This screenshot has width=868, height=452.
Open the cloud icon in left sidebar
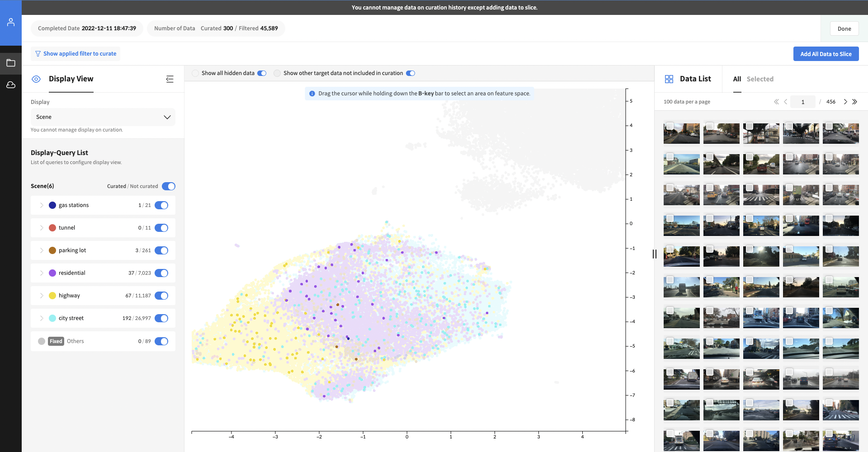click(11, 85)
